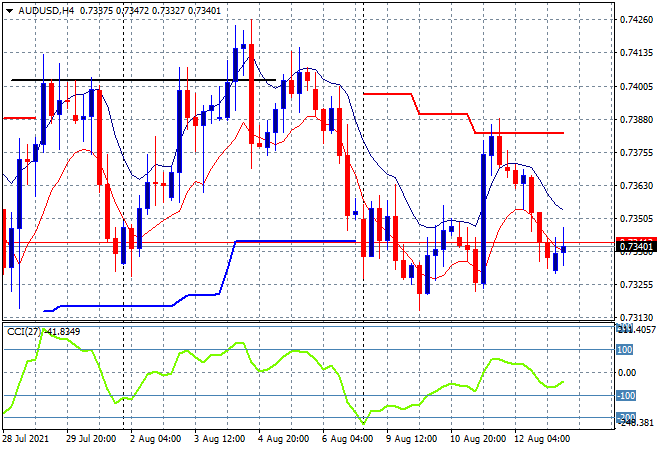Click the 10 Aug 20:00 time label
Viewport: 660px width, 450px height.
pos(478,439)
